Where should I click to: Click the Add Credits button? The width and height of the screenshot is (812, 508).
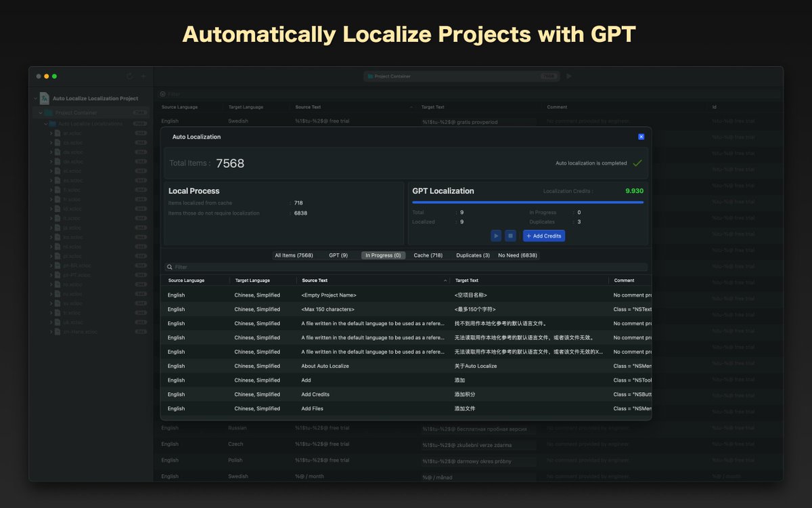(x=544, y=236)
